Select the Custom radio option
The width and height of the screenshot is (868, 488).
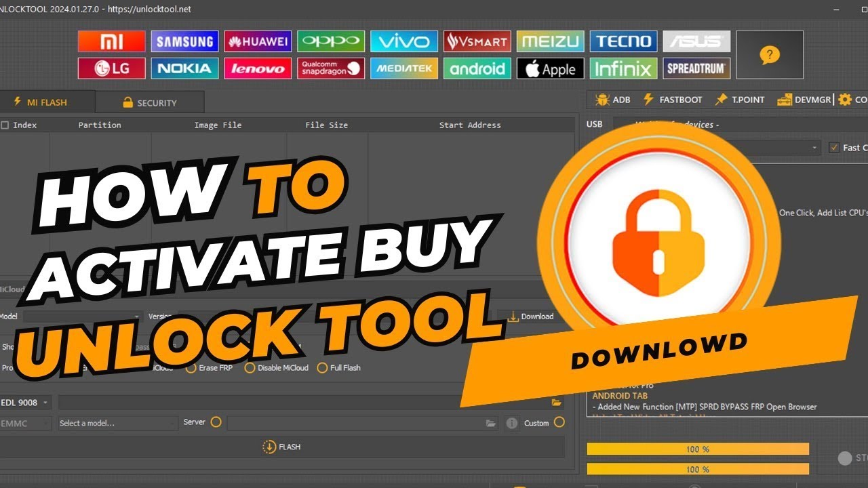coord(559,422)
